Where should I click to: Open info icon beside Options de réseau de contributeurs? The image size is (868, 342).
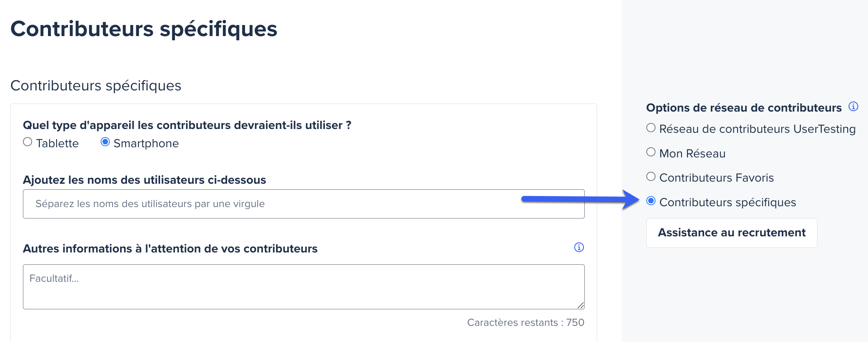click(853, 107)
